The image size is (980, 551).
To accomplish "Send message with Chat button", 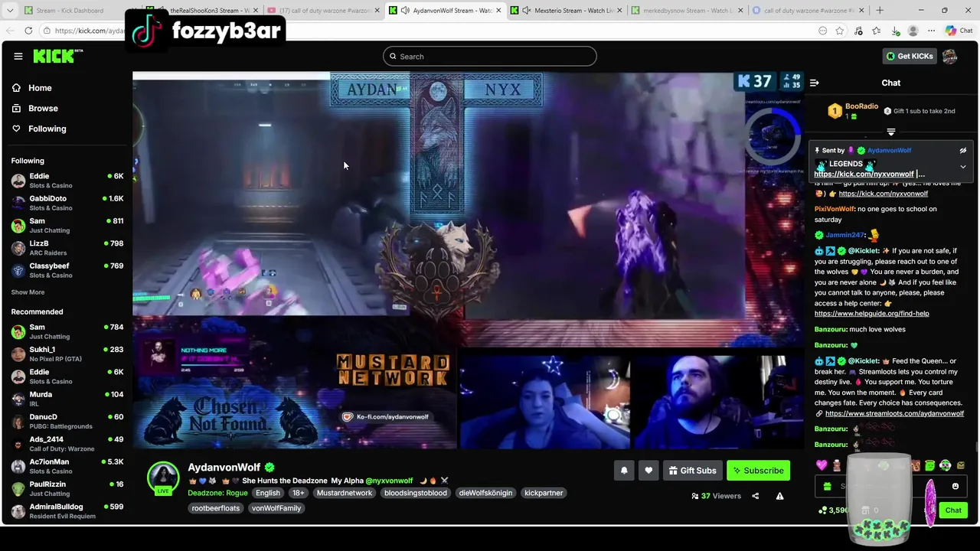I will click(x=953, y=510).
